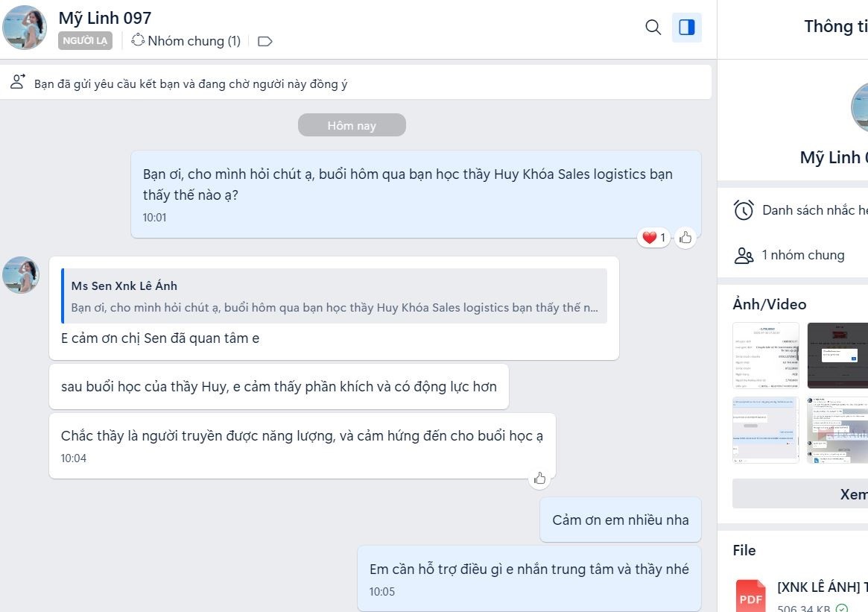Open the bottom-left chat screenshot thumbnail
This screenshot has width=868, height=612.
point(765,430)
